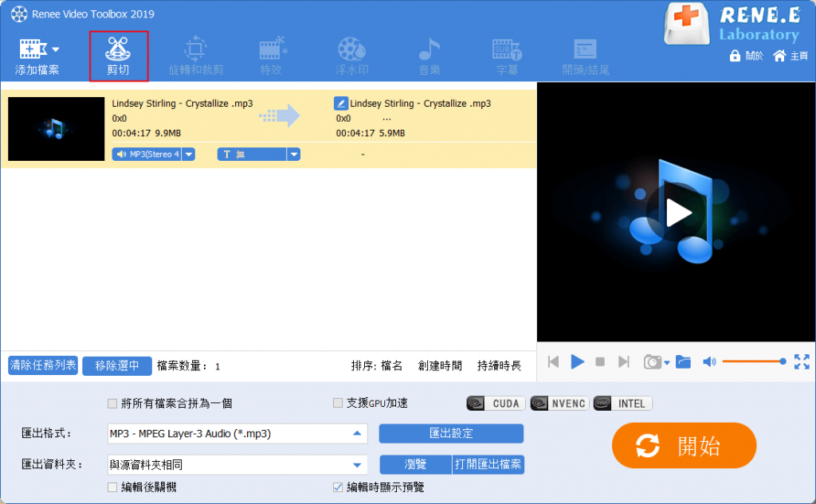Image resolution: width=816 pixels, height=504 pixels.
Task: Expand the 添加檔案 dropdown arrow
Action: point(56,49)
